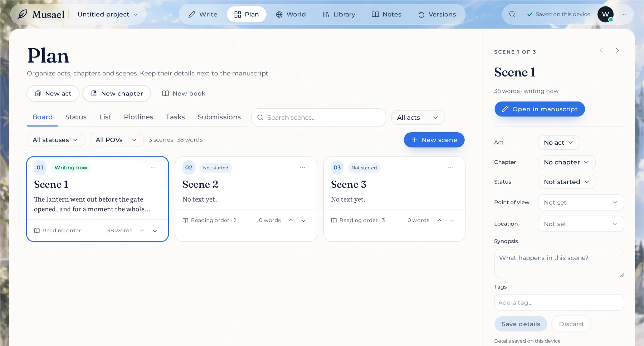Viewport: 644px width, 346px height.
Task: Click the New act button
Action: [x=53, y=93]
